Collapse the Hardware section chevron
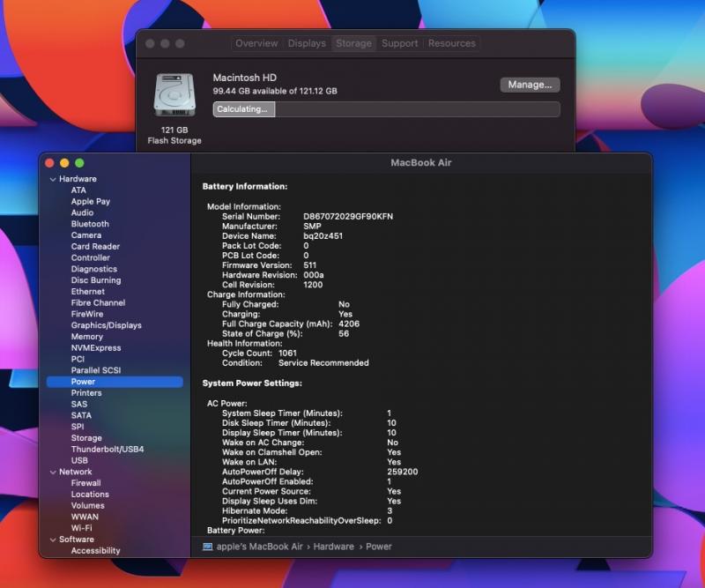Image resolution: width=705 pixels, height=588 pixels. click(53, 179)
